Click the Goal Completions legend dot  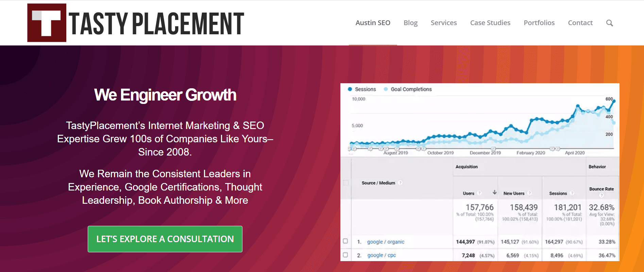[386, 89]
